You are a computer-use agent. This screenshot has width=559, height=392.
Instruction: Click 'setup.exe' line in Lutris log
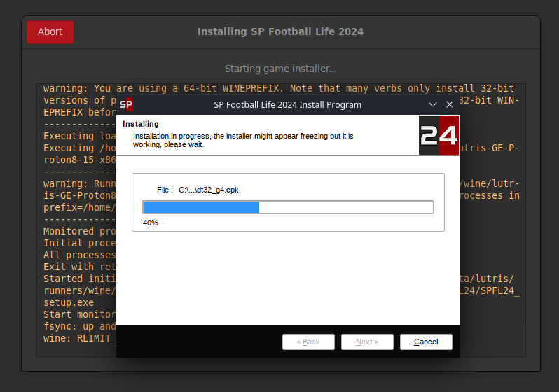(69, 302)
